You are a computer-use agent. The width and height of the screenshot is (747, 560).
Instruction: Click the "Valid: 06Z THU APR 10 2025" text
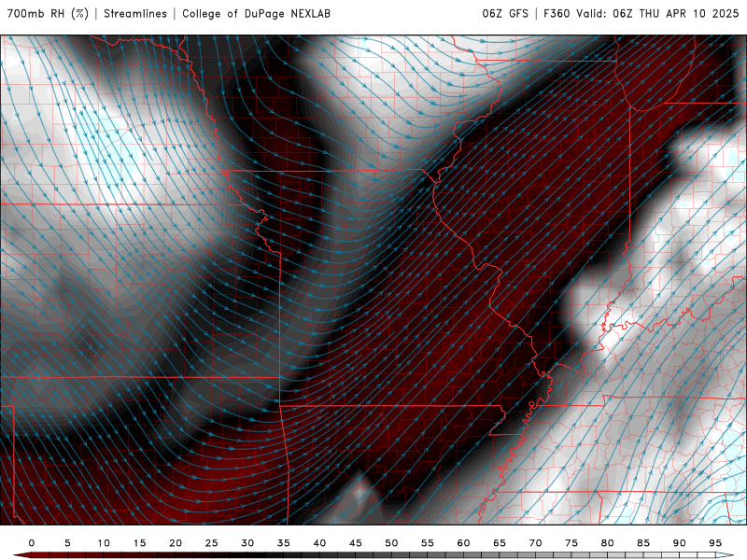click(657, 13)
